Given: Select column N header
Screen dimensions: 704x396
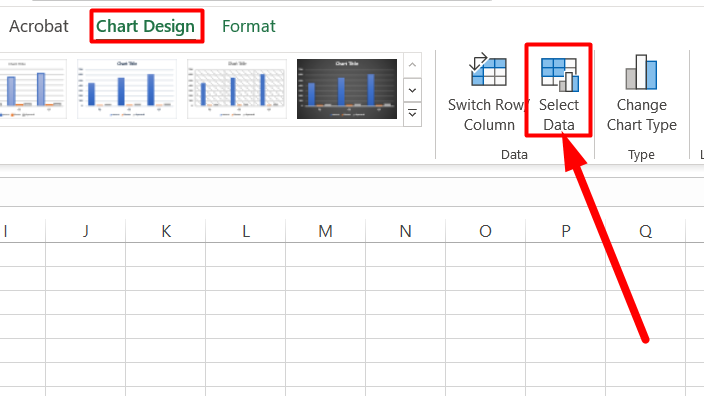Looking at the screenshot, I should click(x=405, y=231).
